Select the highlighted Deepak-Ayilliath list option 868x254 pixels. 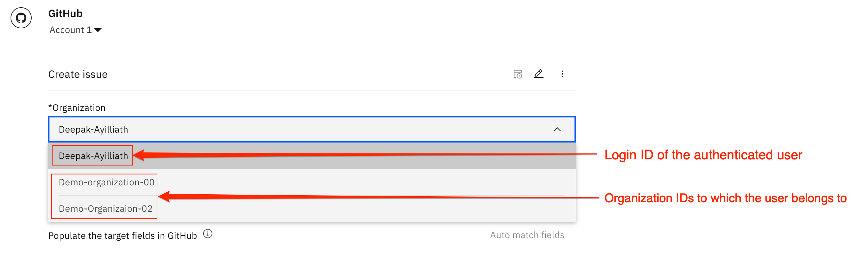(x=93, y=156)
